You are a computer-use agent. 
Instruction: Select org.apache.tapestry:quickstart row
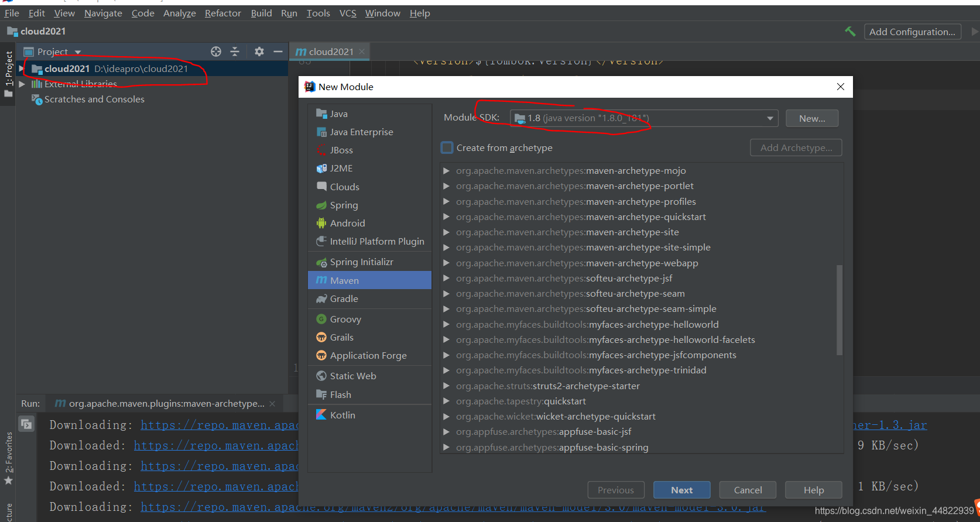point(642,401)
